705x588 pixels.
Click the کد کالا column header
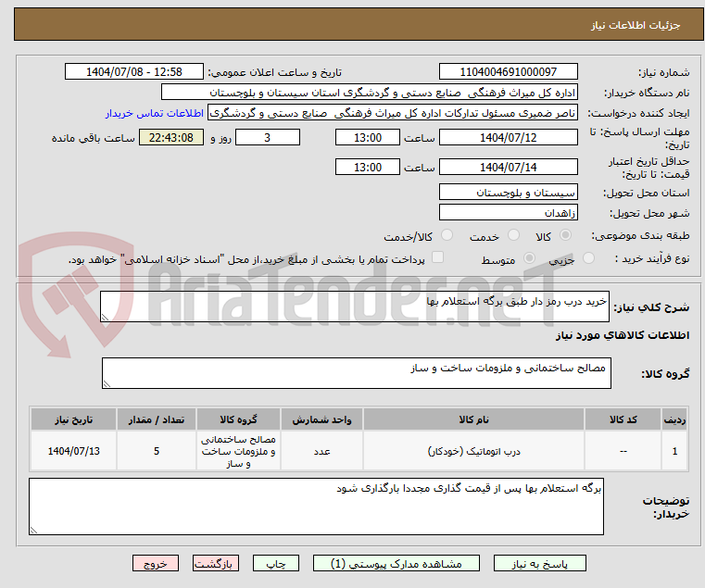click(623, 419)
